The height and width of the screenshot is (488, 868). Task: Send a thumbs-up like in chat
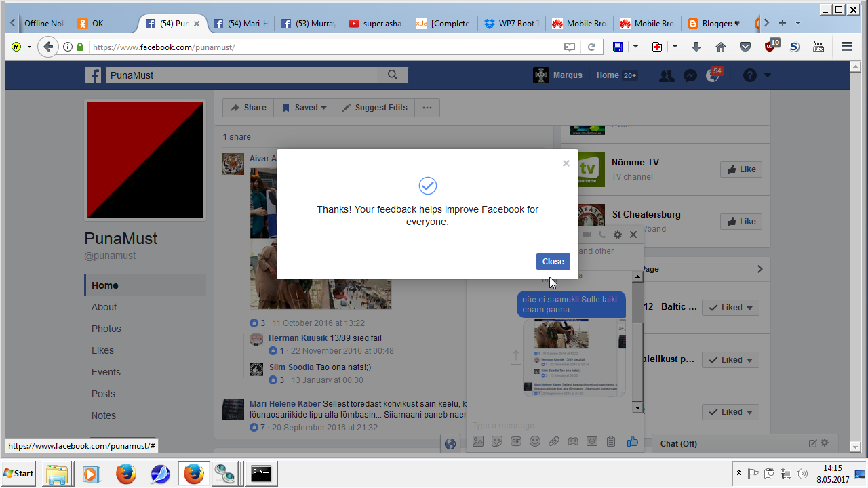(633, 441)
